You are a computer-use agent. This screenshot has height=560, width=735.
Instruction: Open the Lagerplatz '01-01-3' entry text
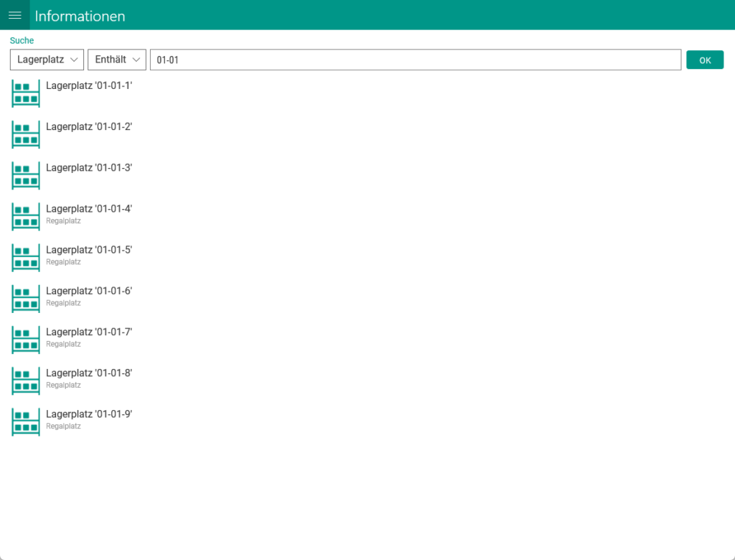pyautogui.click(x=89, y=167)
